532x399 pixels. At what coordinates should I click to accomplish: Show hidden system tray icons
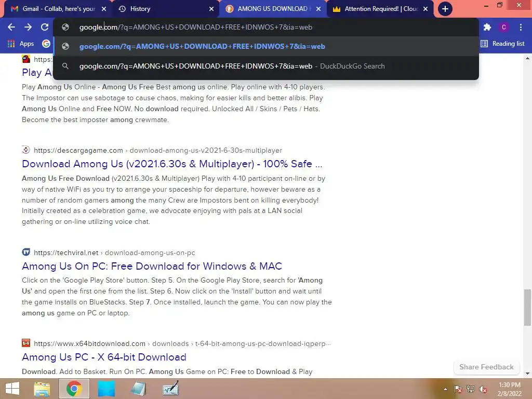[445, 389]
